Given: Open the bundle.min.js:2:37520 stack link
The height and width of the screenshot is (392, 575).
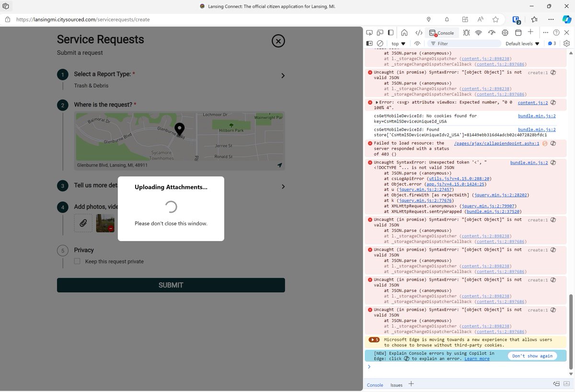Looking at the screenshot, I should [x=493, y=211].
